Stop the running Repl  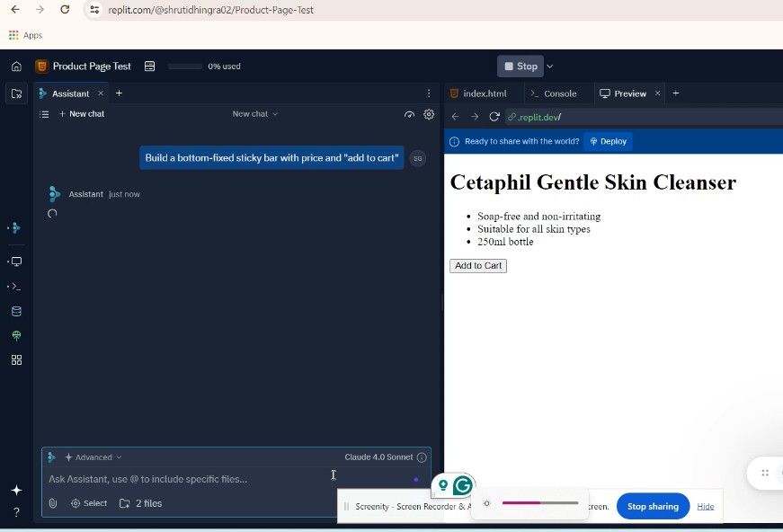pos(521,66)
